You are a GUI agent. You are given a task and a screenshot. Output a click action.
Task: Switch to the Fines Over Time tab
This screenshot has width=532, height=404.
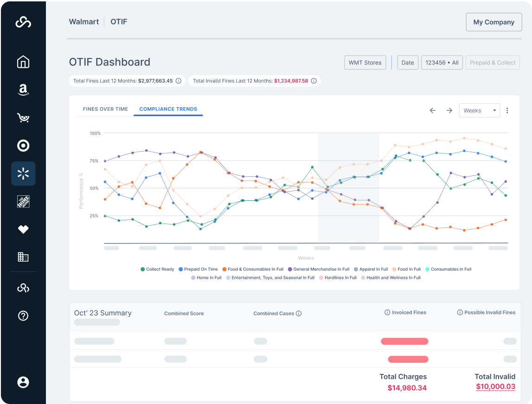click(105, 109)
